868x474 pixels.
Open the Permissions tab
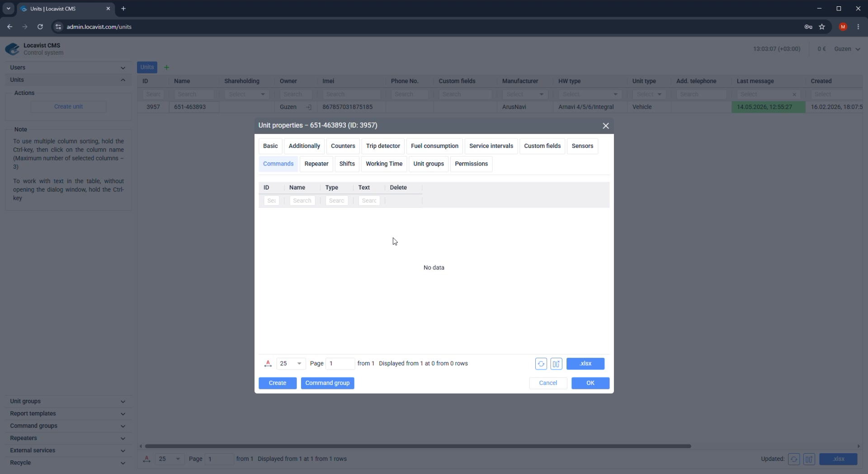point(471,164)
